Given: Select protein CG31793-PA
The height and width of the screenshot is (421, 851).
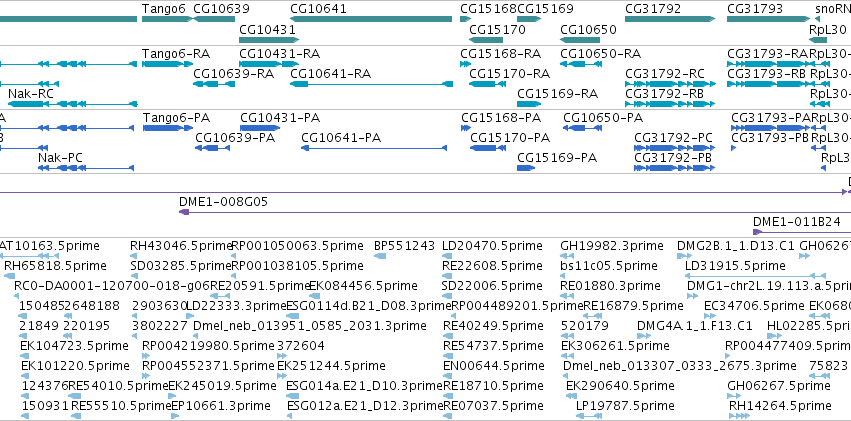Looking at the screenshot, I should [x=770, y=118].
